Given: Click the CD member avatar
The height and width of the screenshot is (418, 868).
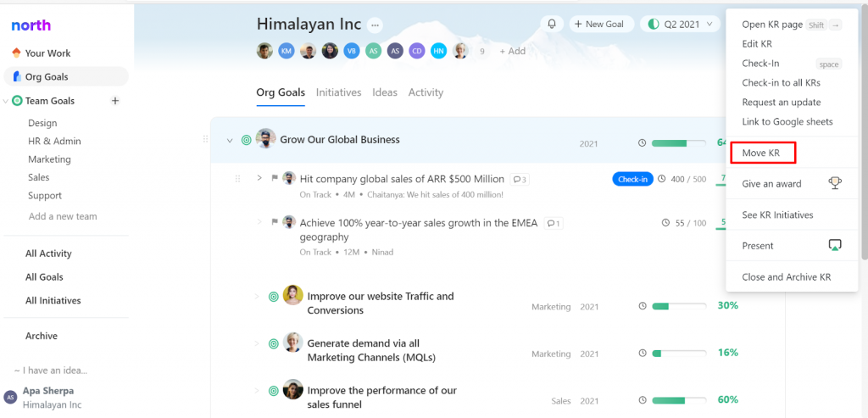Looking at the screenshot, I should [417, 51].
